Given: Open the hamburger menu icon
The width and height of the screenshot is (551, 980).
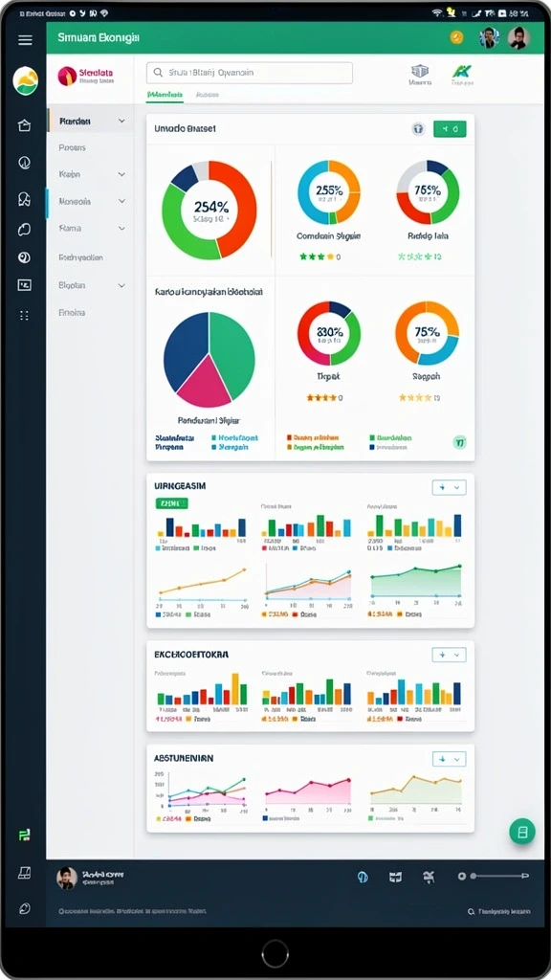Looking at the screenshot, I should coord(25,40).
